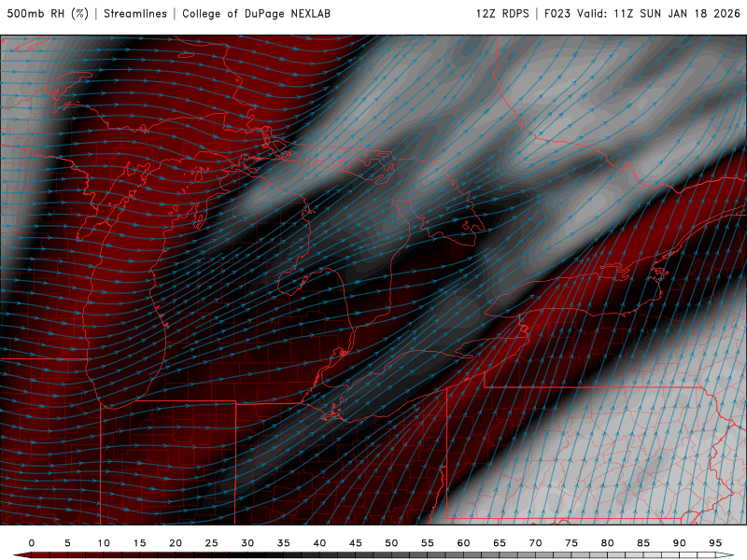Pick the gray color bar segment between 60 and 65
The height and width of the screenshot is (560, 747).
(x=481, y=555)
